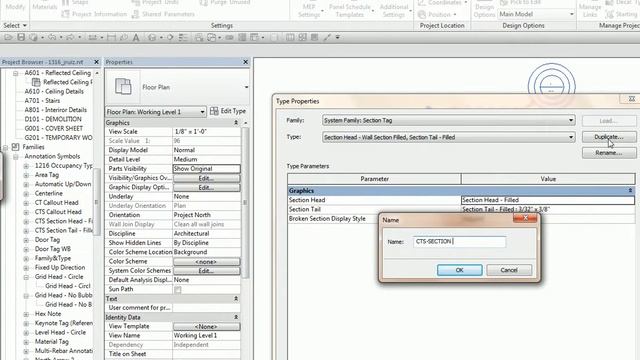Open the Default 3D View house icon
Image resolution: width=640 pixels, height=360 pixels.
click(x=152, y=37)
